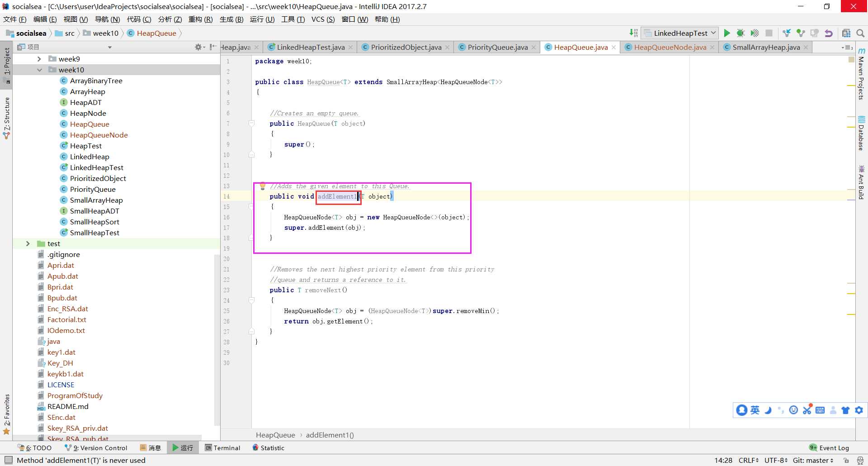Toggle IME English/Chinese mode 英
This screenshot has width=868, height=466.
tap(755, 410)
